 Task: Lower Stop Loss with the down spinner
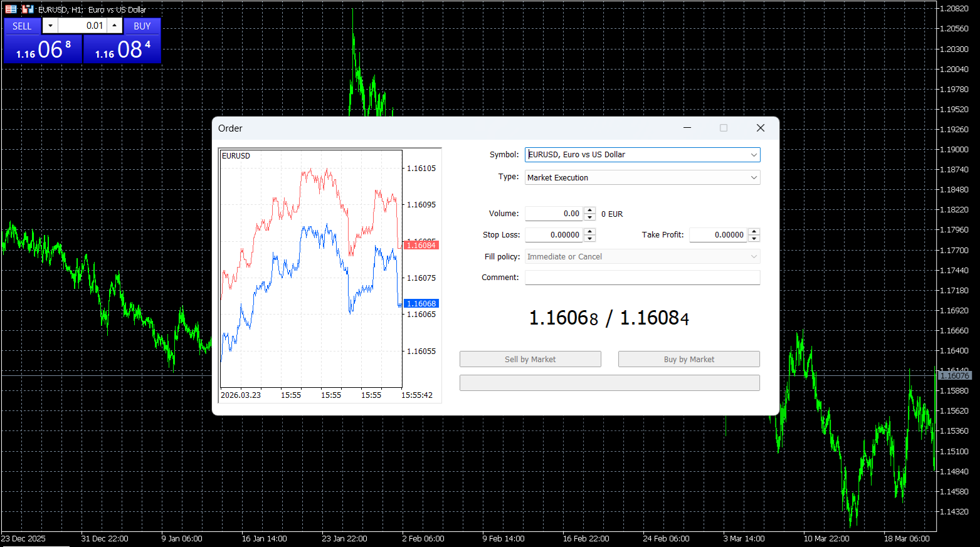590,239
